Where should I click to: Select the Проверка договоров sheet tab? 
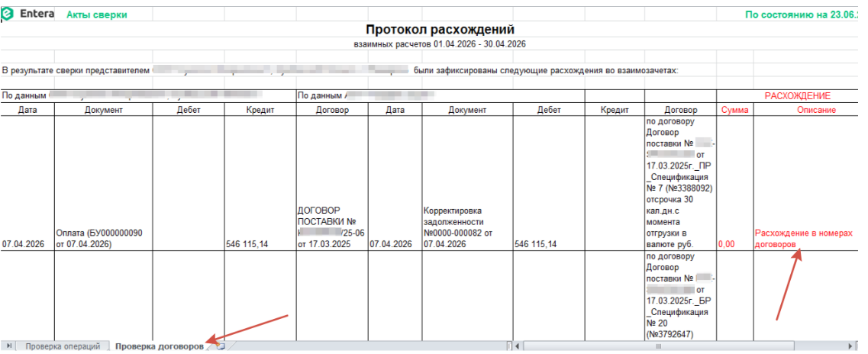click(x=159, y=346)
